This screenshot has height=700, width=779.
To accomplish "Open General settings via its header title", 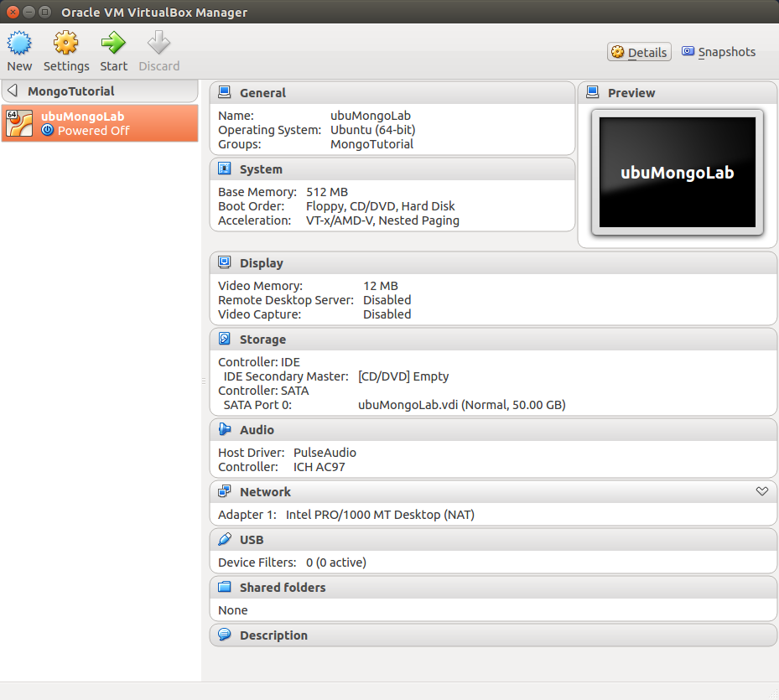I will pyautogui.click(x=262, y=93).
